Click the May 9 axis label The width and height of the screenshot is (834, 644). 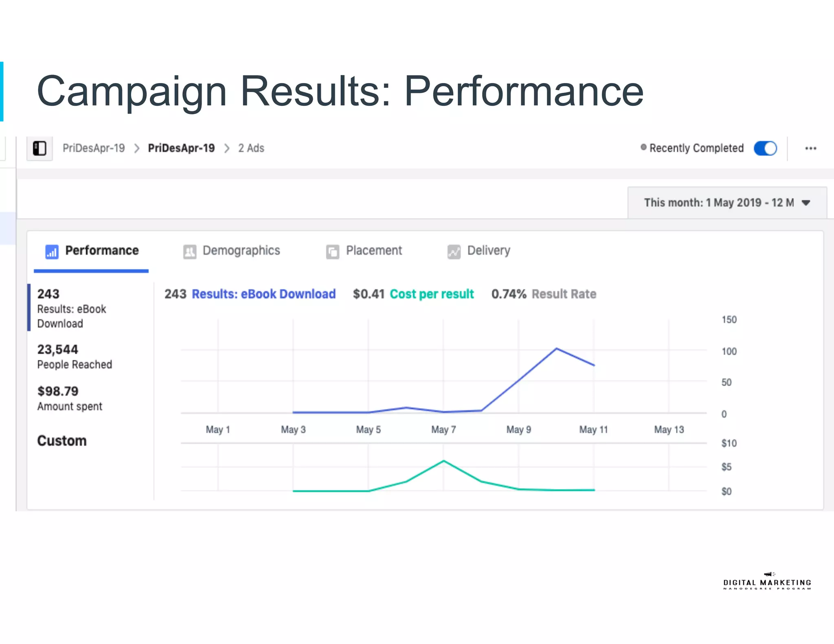518,429
